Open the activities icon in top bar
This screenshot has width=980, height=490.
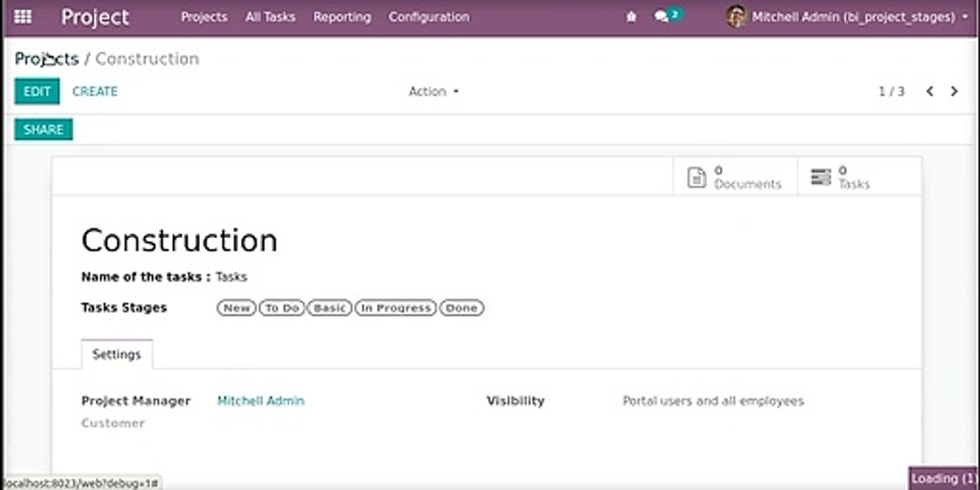click(x=632, y=17)
